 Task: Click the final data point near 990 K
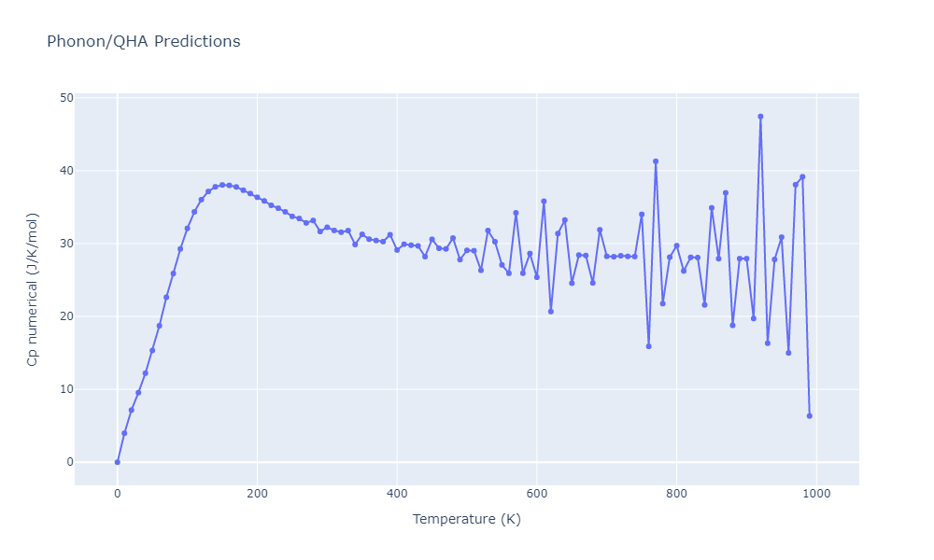point(810,415)
